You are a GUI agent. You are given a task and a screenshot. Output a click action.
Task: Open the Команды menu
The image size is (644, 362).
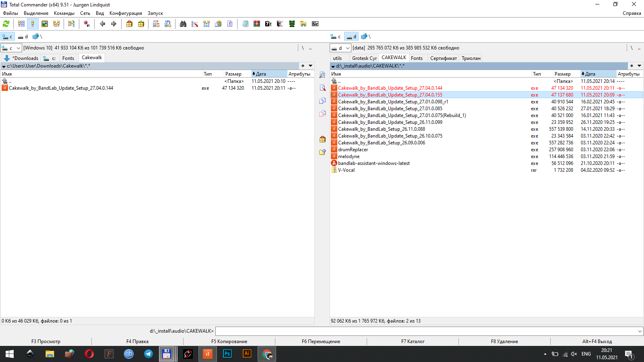tap(64, 13)
